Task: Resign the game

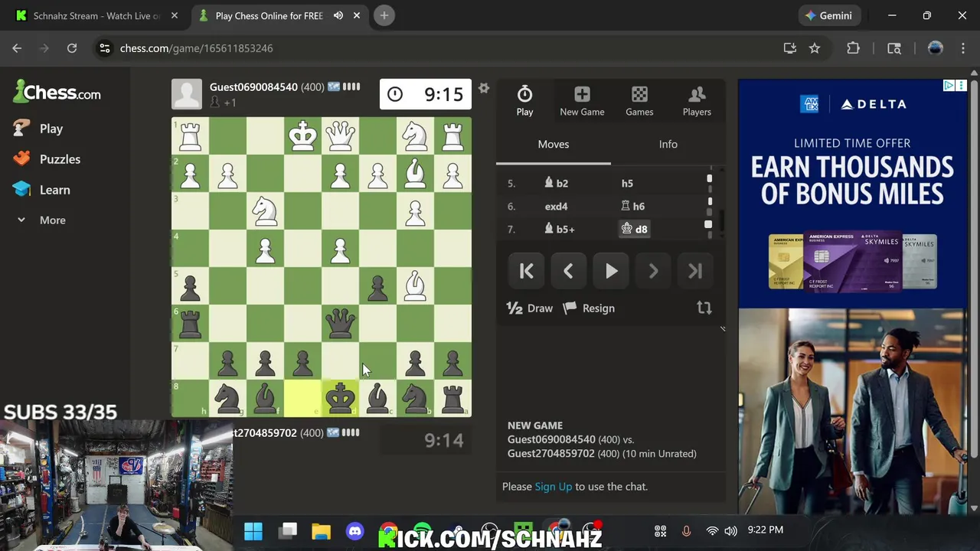Action: (x=589, y=308)
